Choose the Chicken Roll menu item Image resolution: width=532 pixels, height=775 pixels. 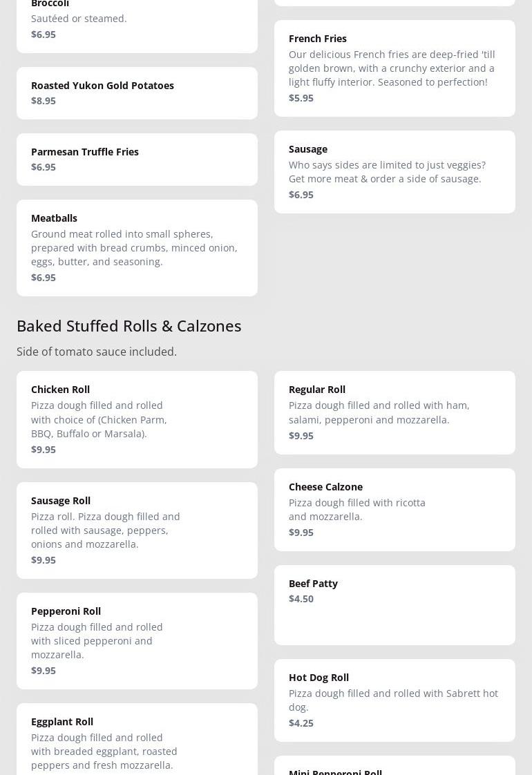click(137, 419)
